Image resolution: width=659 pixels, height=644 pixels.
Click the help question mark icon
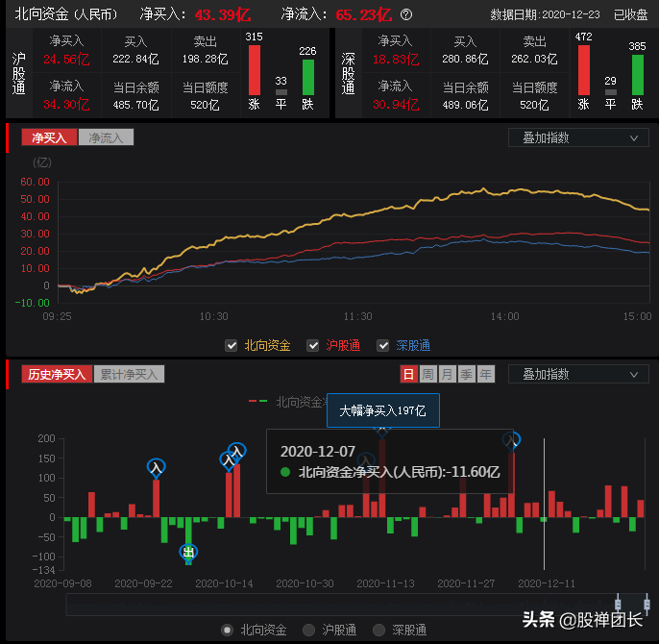(406, 15)
